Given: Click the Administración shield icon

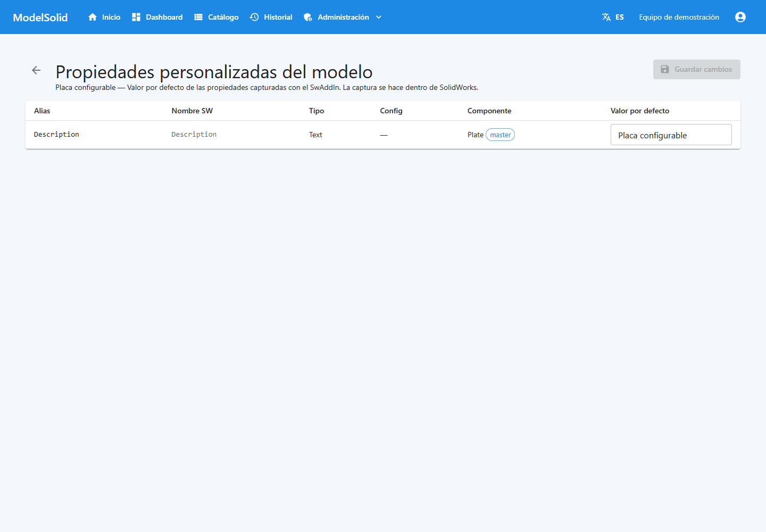Looking at the screenshot, I should pos(308,17).
